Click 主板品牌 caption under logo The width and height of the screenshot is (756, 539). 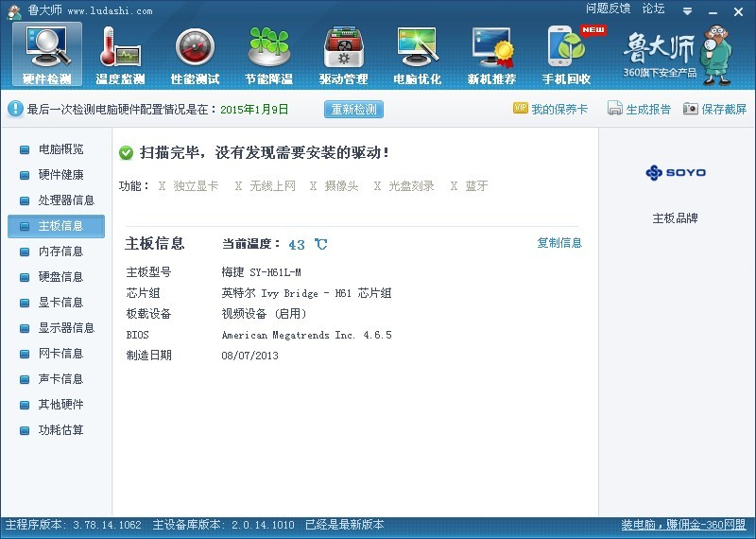point(675,218)
